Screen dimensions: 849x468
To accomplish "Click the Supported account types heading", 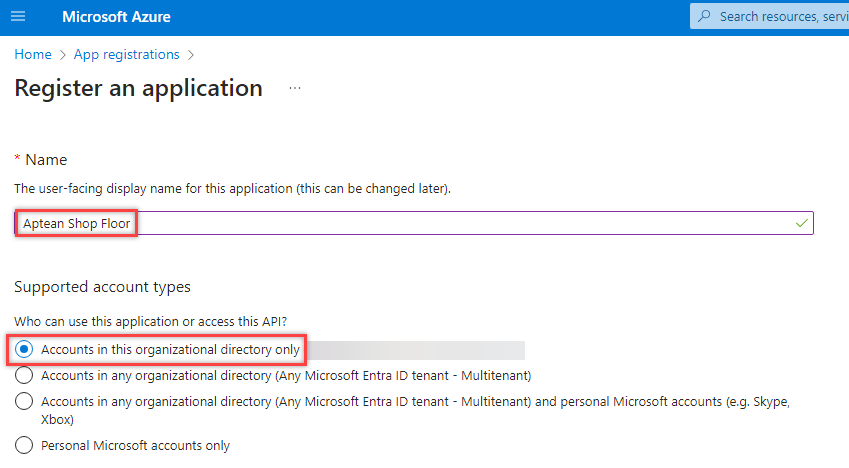I will coord(102,287).
